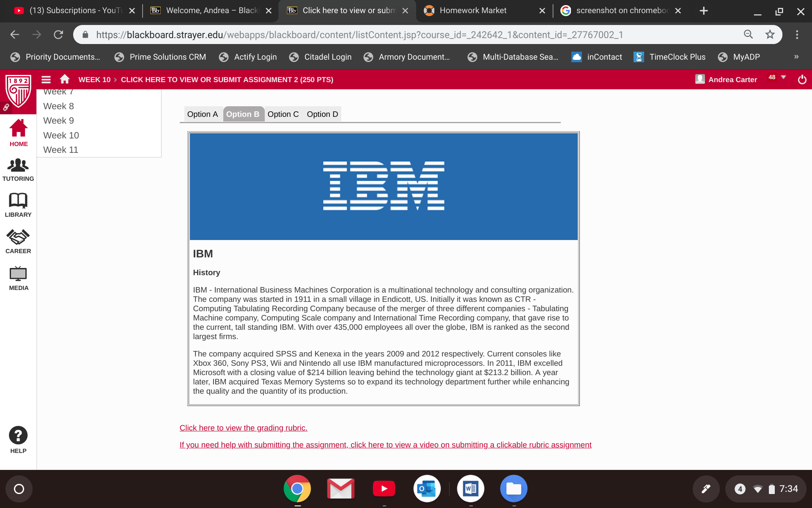
Task: Open the MyADP bookmark
Action: [739, 57]
